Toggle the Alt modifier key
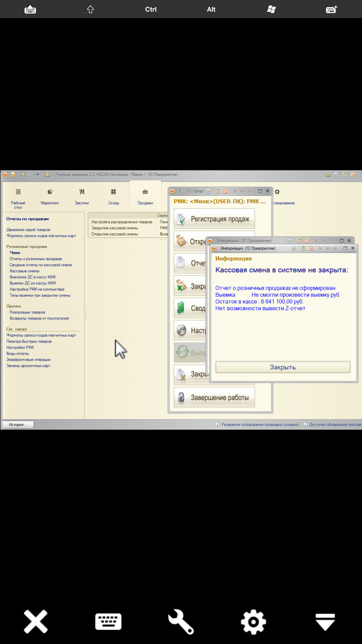 click(211, 9)
